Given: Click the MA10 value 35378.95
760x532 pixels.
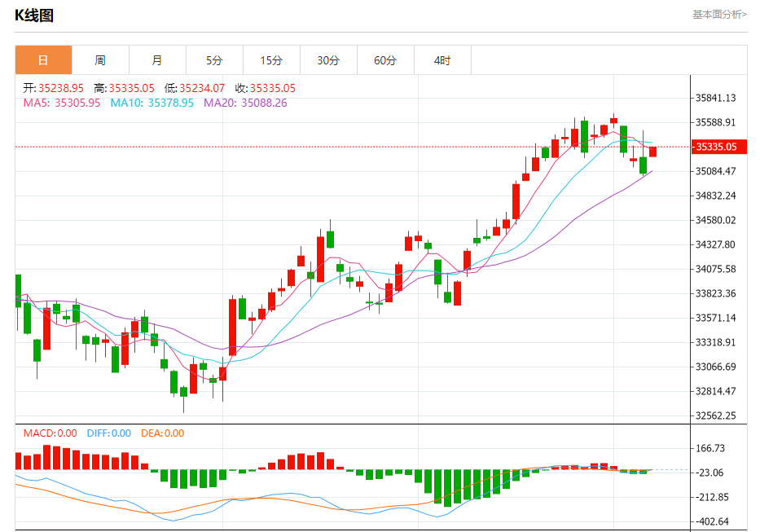Looking at the screenshot, I should [170, 103].
